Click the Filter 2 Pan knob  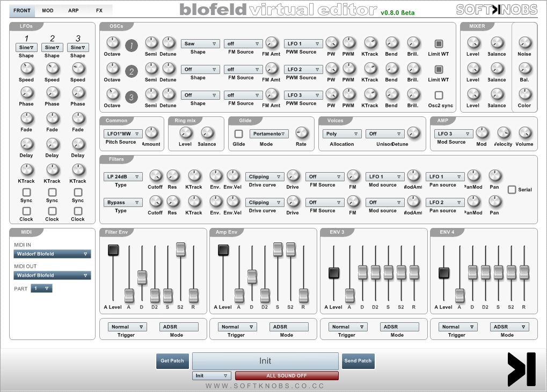pos(495,202)
